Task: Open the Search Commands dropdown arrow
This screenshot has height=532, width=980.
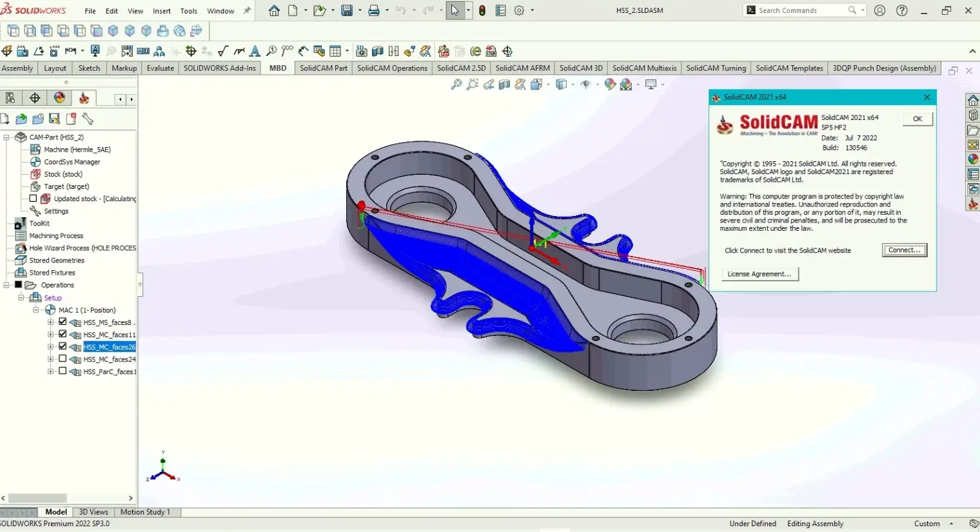Action: point(863,10)
